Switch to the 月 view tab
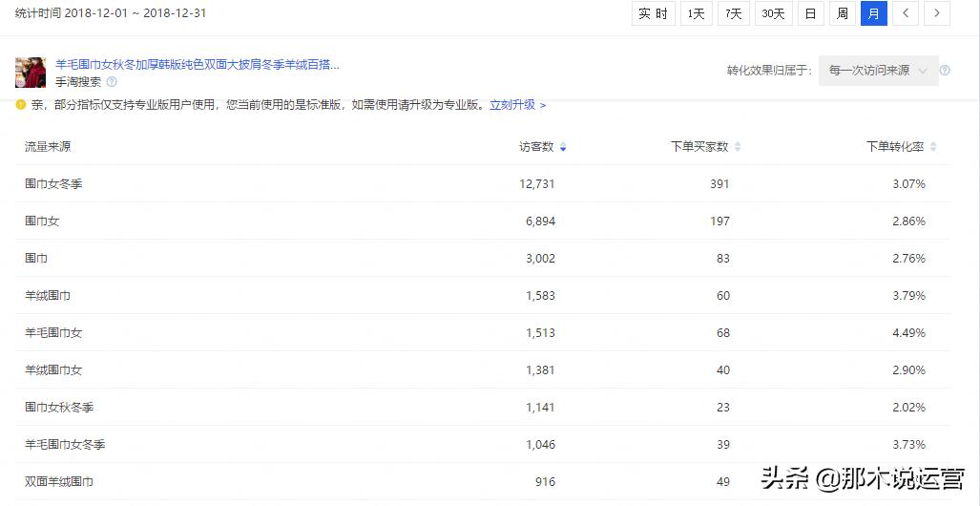 874,13
